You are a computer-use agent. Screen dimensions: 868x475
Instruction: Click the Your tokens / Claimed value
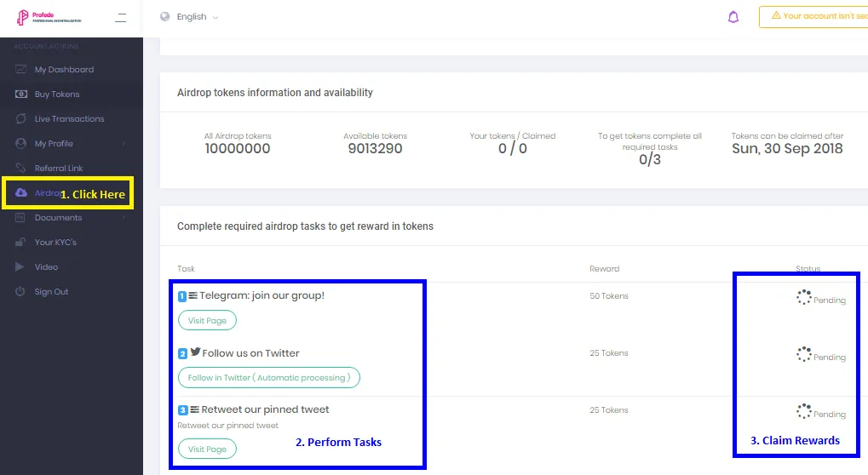coord(513,148)
